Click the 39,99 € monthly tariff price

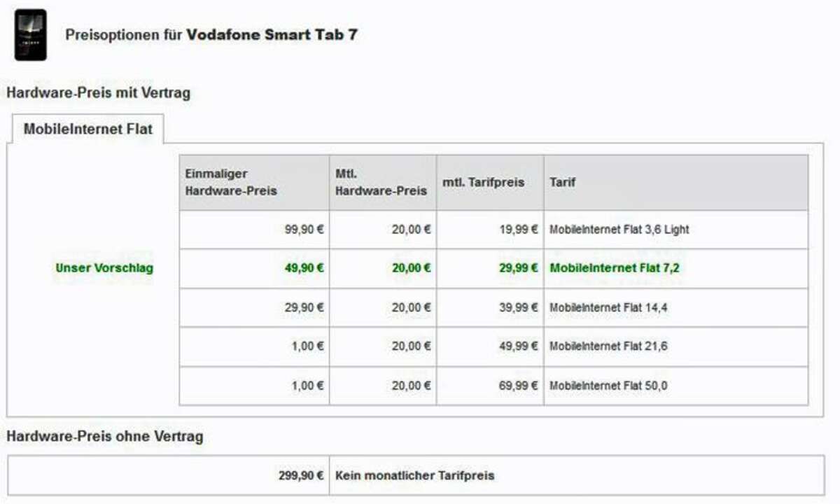(x=519, y=307)
